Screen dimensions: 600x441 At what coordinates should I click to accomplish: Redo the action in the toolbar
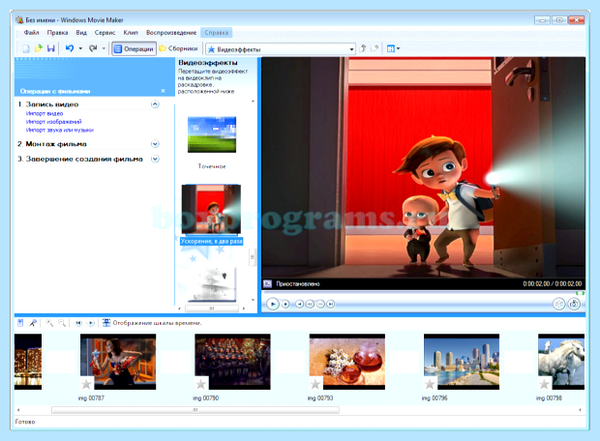pos(93,49)
